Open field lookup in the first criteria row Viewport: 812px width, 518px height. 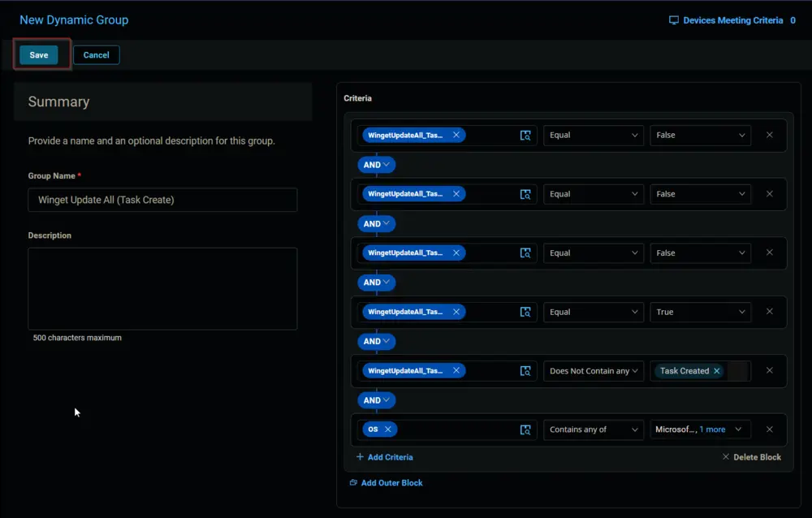[525, 136]
